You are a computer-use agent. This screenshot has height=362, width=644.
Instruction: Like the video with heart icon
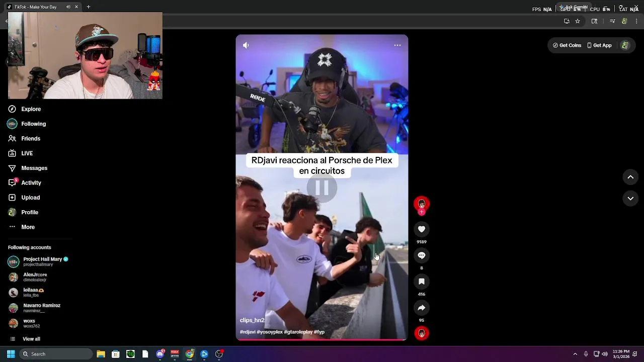[422, 229]
